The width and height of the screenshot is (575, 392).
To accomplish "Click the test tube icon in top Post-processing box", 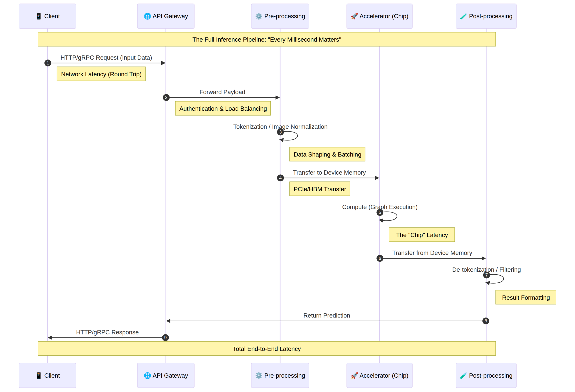I will click(x=463, y=16).
